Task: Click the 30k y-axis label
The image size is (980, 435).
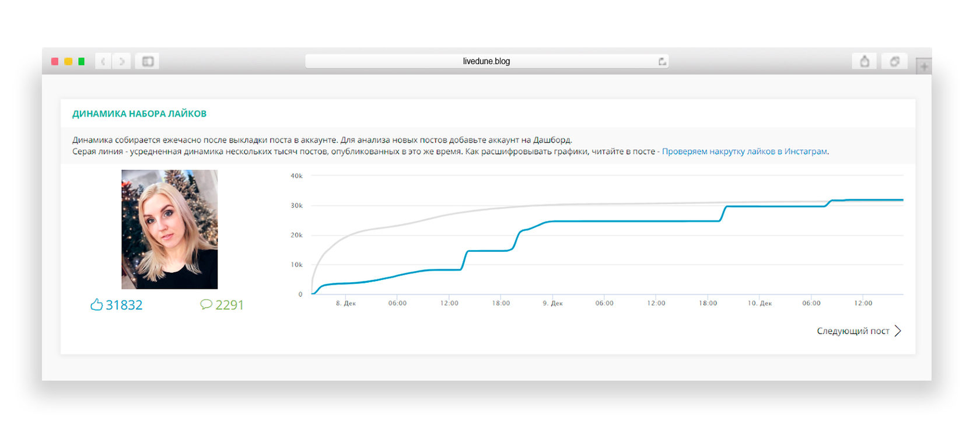Action: 296,205
